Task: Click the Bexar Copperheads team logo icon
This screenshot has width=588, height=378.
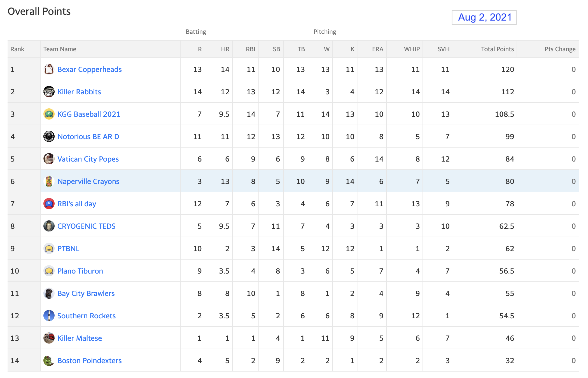Action: 49,69
